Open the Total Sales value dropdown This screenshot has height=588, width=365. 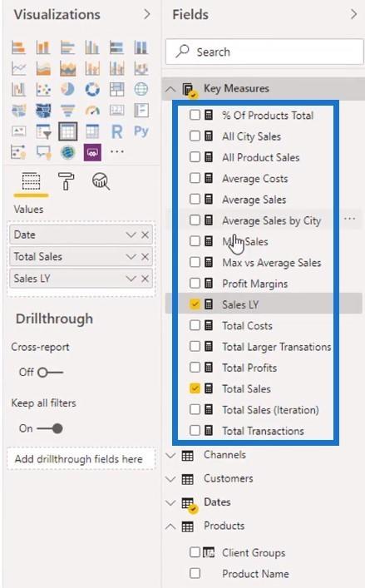[131, 257]
